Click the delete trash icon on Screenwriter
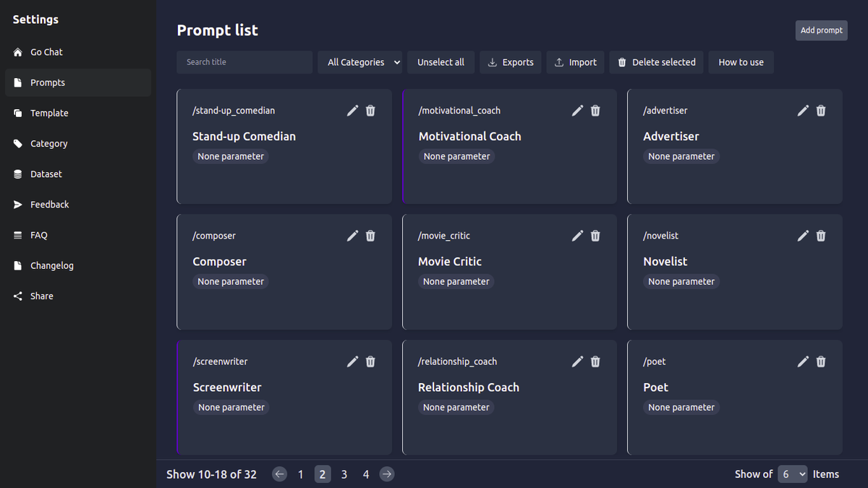Viewport: 868px width, 488px height. click(x=370, y=361)
